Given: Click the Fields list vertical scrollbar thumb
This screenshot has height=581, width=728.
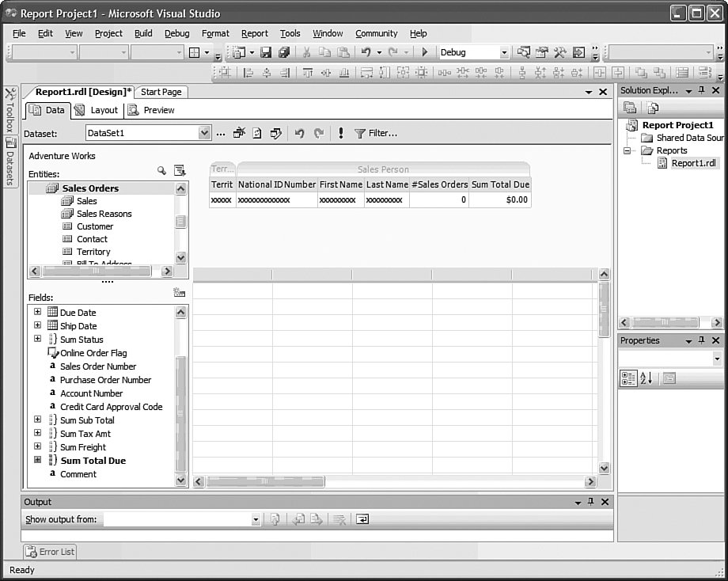Looking at the screenshot, I should (181, 414).
